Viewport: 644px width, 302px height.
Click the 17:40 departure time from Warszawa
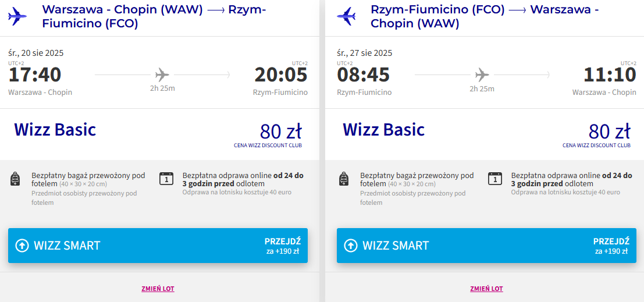coord(35,75)
